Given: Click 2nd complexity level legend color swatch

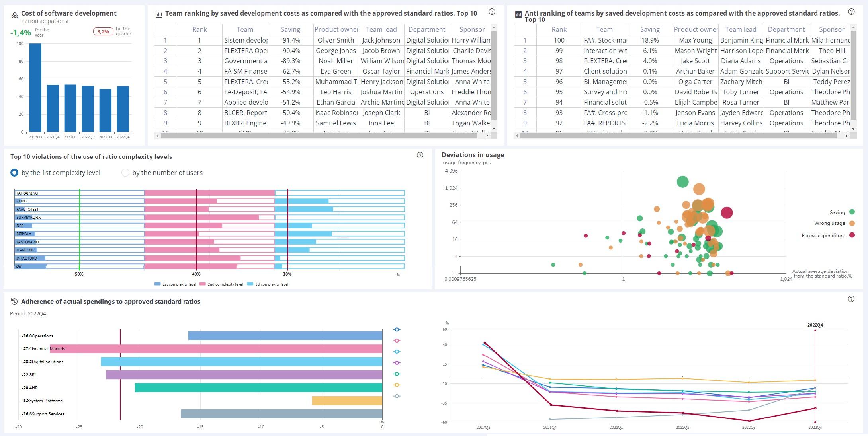Looking at the screenshot, I should (202, 284).
